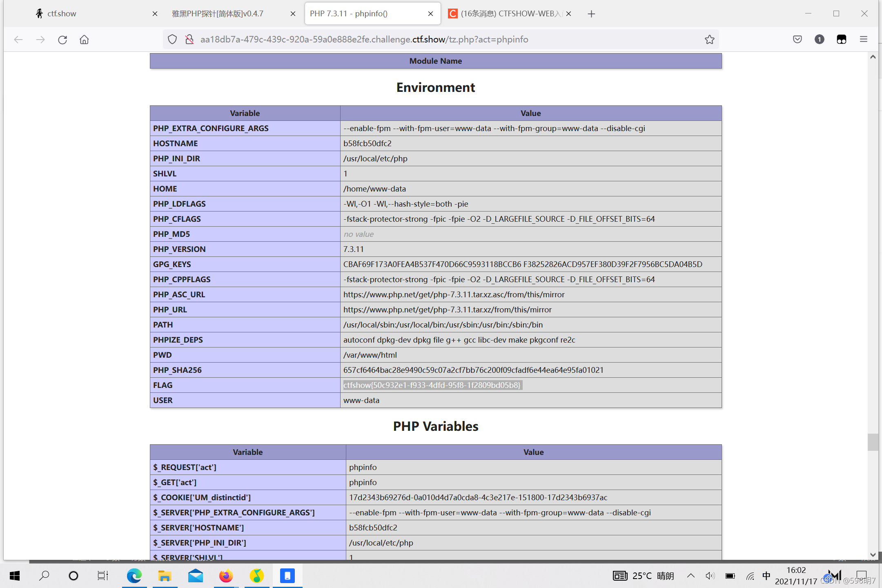The height and width of the screenshot is (588, 882).
Task: Open the tracking protection shield
Action: pyautogui.click(x=172, y=40)
